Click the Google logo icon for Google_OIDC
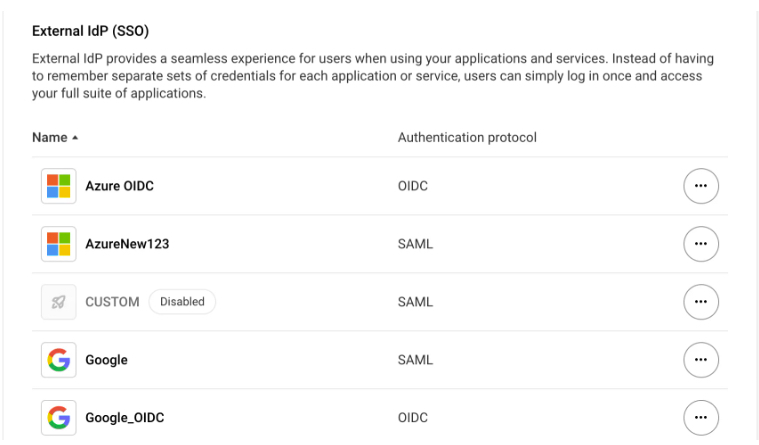 coord(59,417)
